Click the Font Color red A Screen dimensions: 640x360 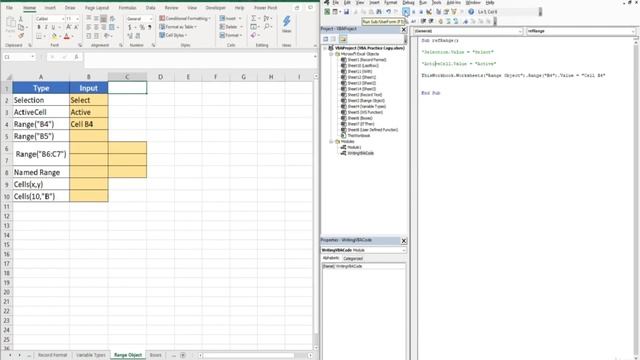67,36
